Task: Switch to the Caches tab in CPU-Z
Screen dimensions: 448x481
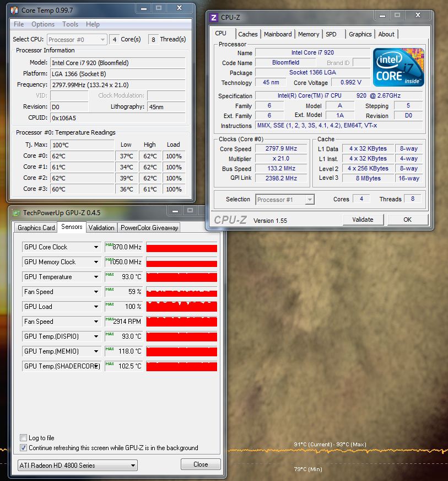Action: click(247, 34)
